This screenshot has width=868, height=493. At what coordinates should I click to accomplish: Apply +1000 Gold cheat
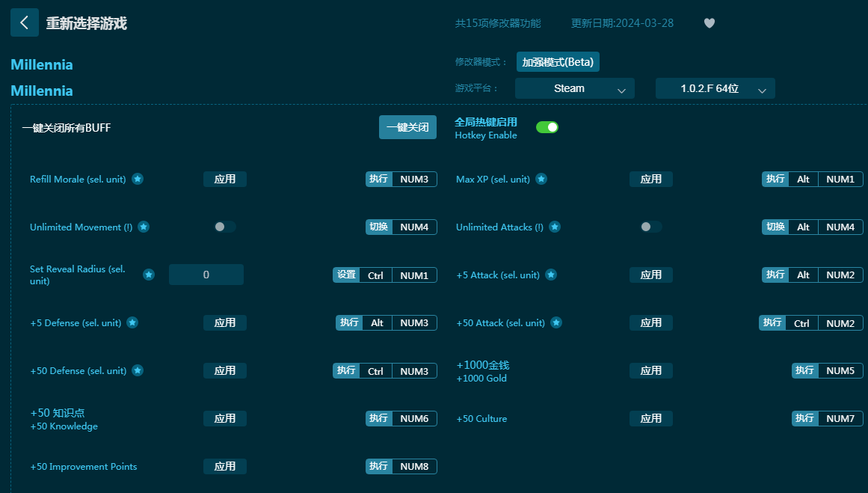pos(651,370)
